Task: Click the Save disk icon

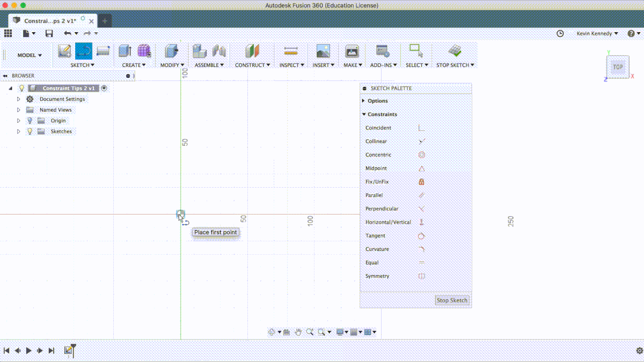Action: [49, 33]
